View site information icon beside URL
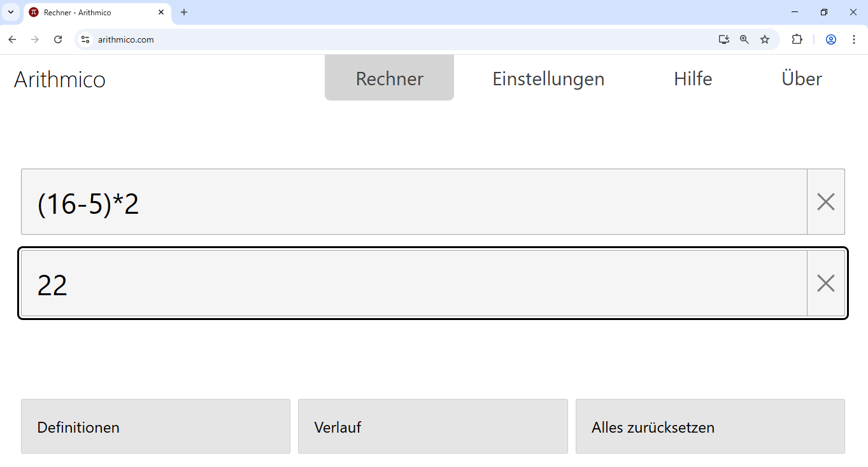Image resolution: width=868 pixels, height=467 pixels. [85, 39]
